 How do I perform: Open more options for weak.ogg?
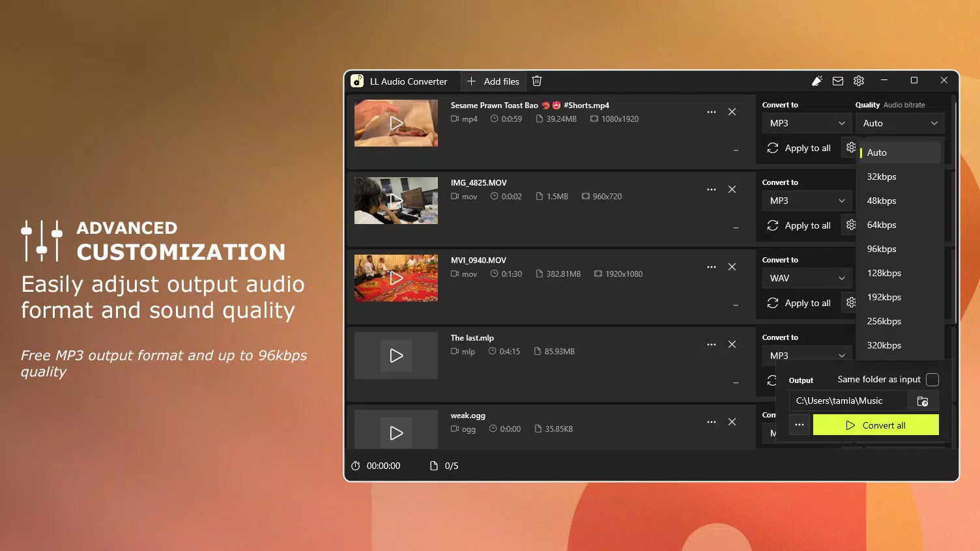point(712,422)
